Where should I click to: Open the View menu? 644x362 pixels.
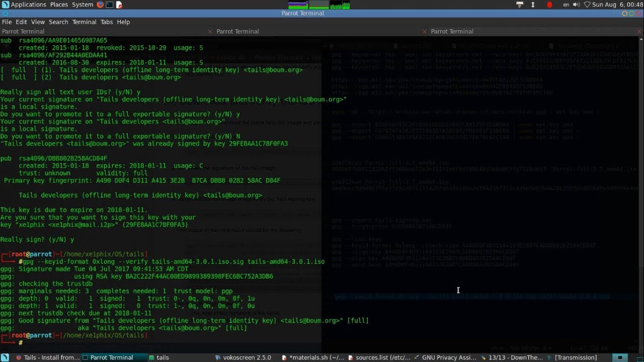click(38, 22)
